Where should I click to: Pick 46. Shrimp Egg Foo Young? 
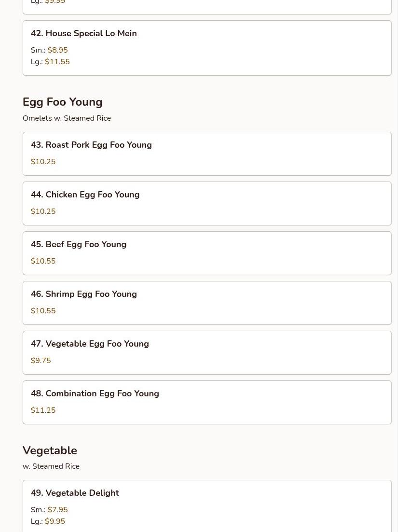pyautogui.click(x=84, y=294)
